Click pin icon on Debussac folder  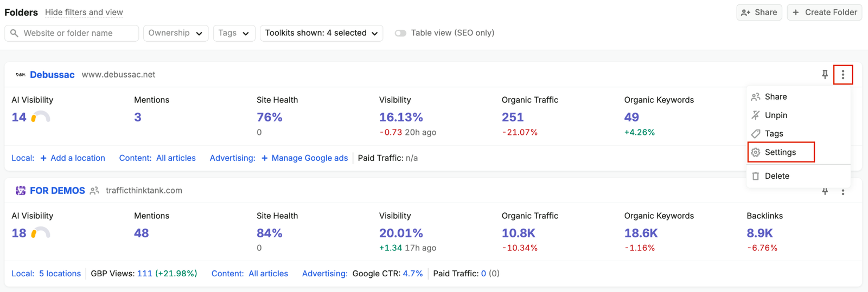pyautogui.click(x=825, y=75)
